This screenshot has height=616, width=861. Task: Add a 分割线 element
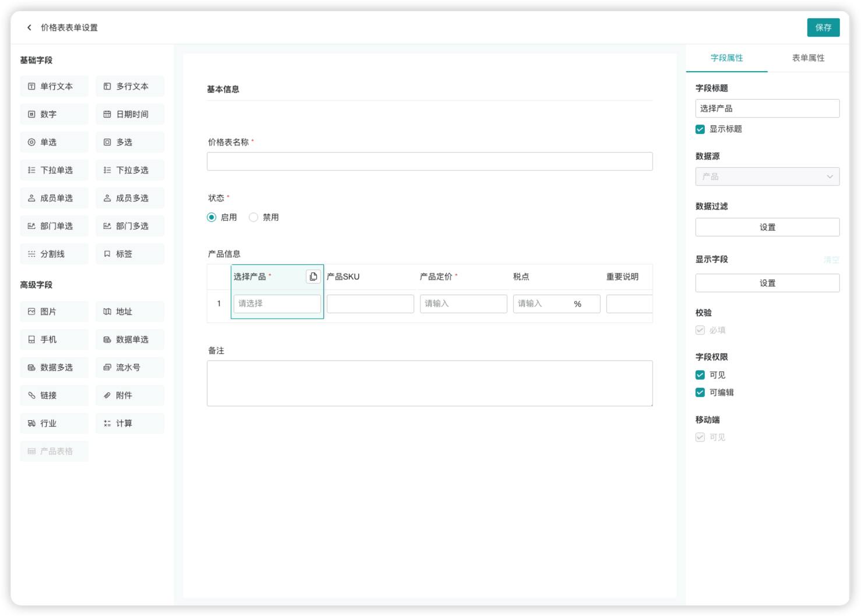click(x=54, y=254)
